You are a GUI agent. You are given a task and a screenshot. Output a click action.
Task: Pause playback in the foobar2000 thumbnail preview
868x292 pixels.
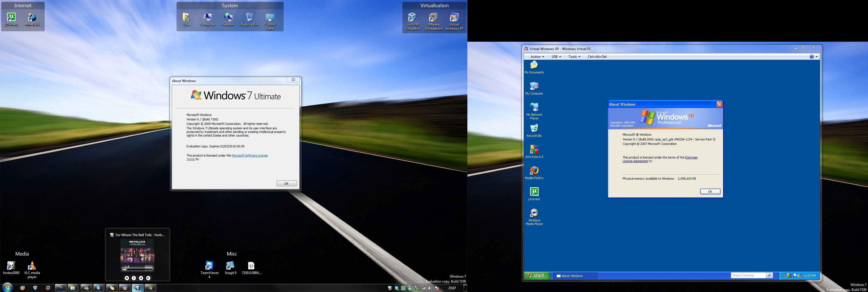click(x=134, y=278)
